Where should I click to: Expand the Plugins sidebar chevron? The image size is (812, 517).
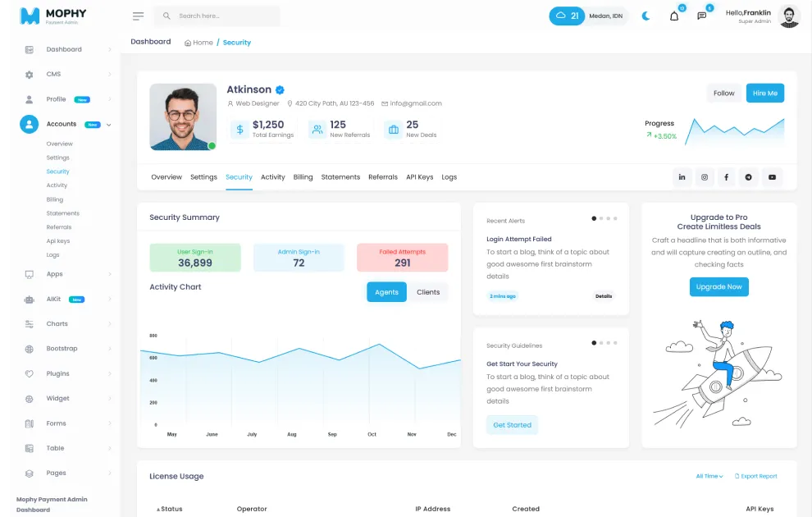click(109, 374)
